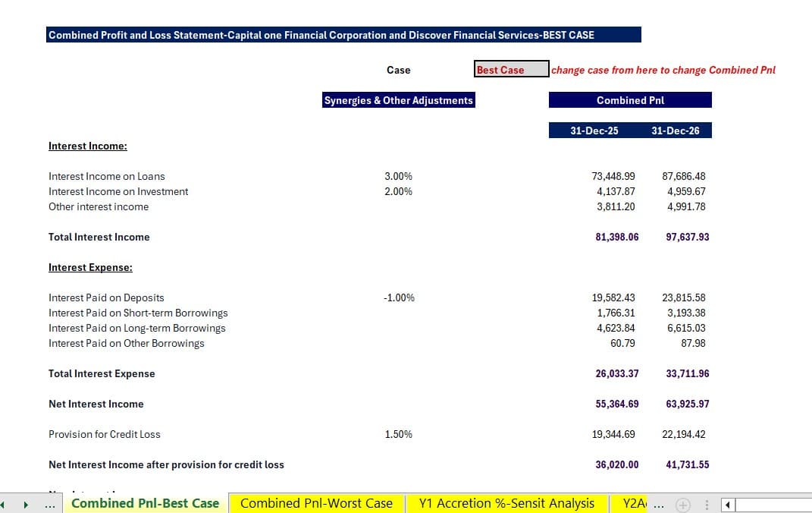This screenshot has height=513, width=812.
Task: Click the horizontal scrollbar left arrow
Action: click(728, 504)
